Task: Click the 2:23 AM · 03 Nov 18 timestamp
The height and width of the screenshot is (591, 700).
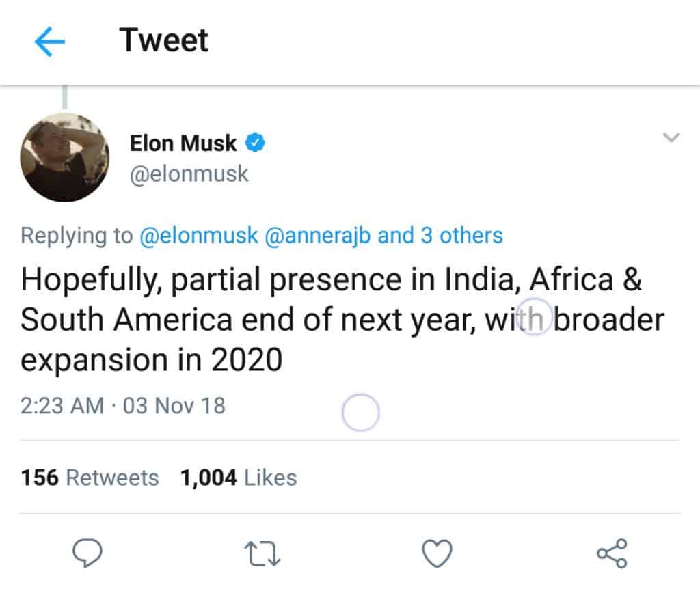Action: 123,406
